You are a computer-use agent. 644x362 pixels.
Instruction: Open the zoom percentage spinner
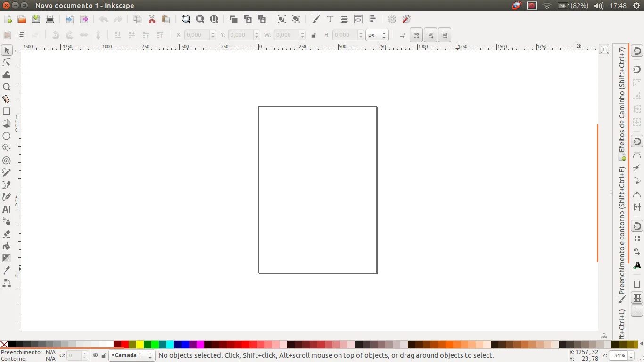pos(632,355)
